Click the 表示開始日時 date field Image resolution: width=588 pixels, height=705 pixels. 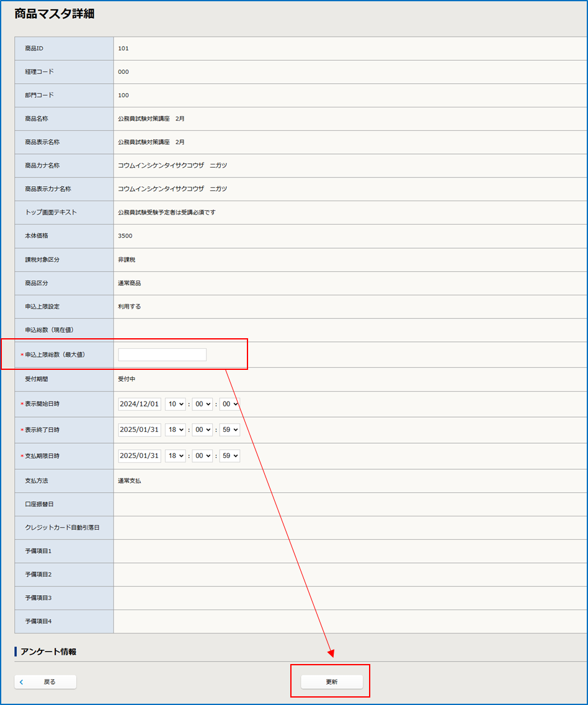tap(140, 404)
